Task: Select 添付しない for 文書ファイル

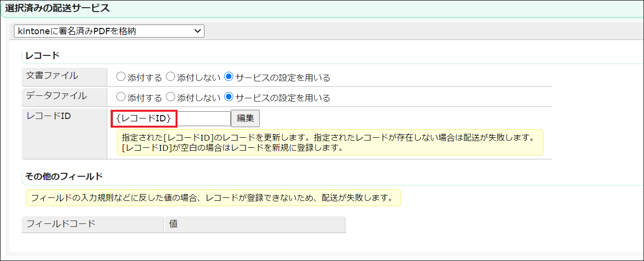Action: pyautogui.click(x=170, y=77)
